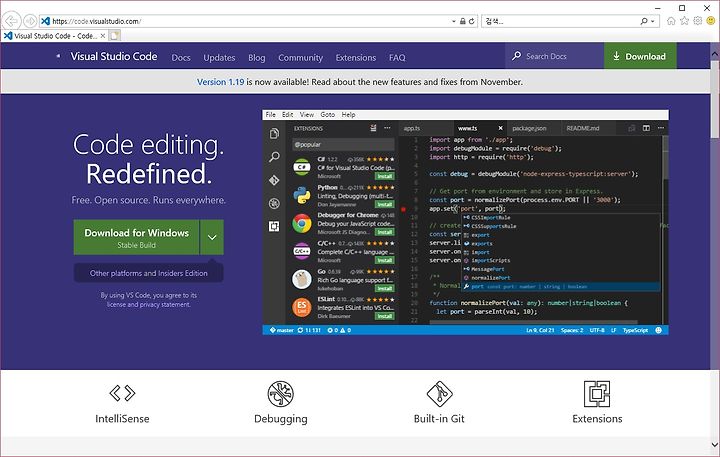Click the master branch status bar item

(281, 330)
